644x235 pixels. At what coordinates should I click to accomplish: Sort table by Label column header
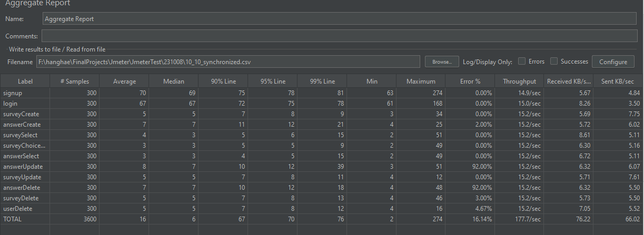pyautogui.click(x=25, y=81)
